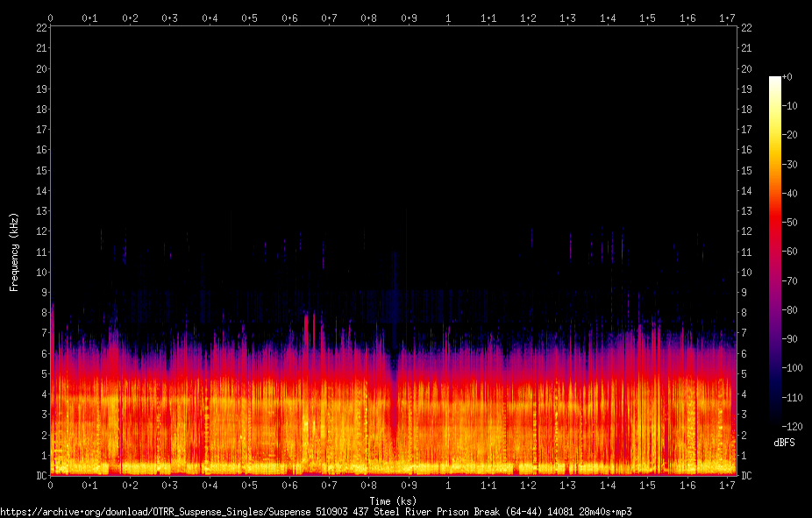Screen dimensions: 812x518
Task: Click the DC label on left axis
Action: (x=41, y=476)
